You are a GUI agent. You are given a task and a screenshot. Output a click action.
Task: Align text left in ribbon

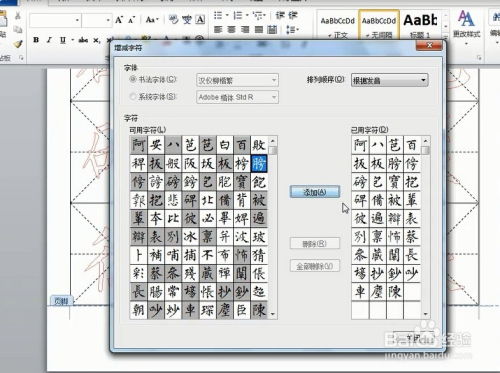click(x=218, y=30)
